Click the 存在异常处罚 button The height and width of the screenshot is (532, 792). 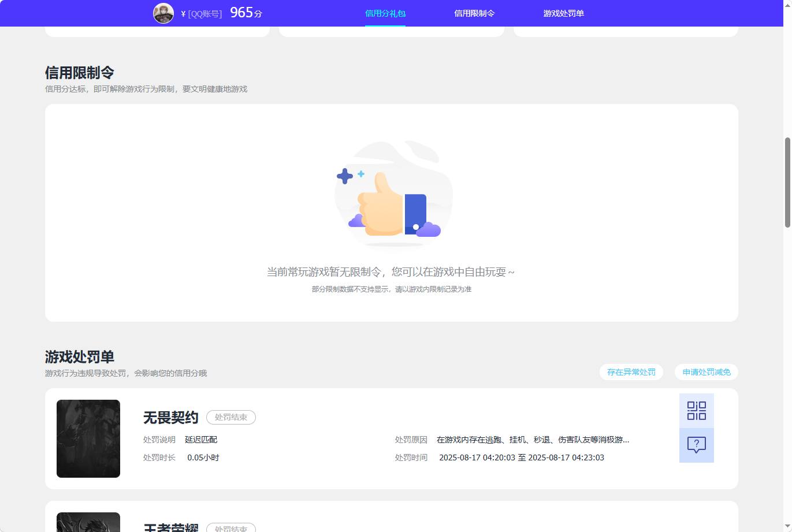tap(631, 372)
